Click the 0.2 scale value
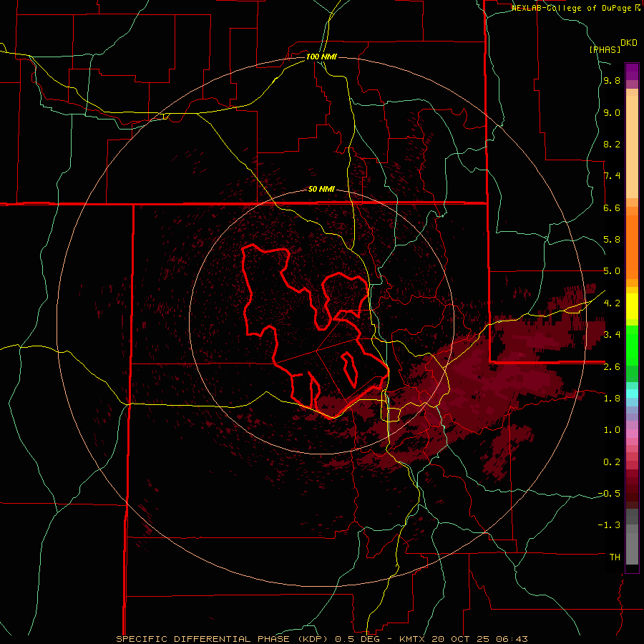 612,462
